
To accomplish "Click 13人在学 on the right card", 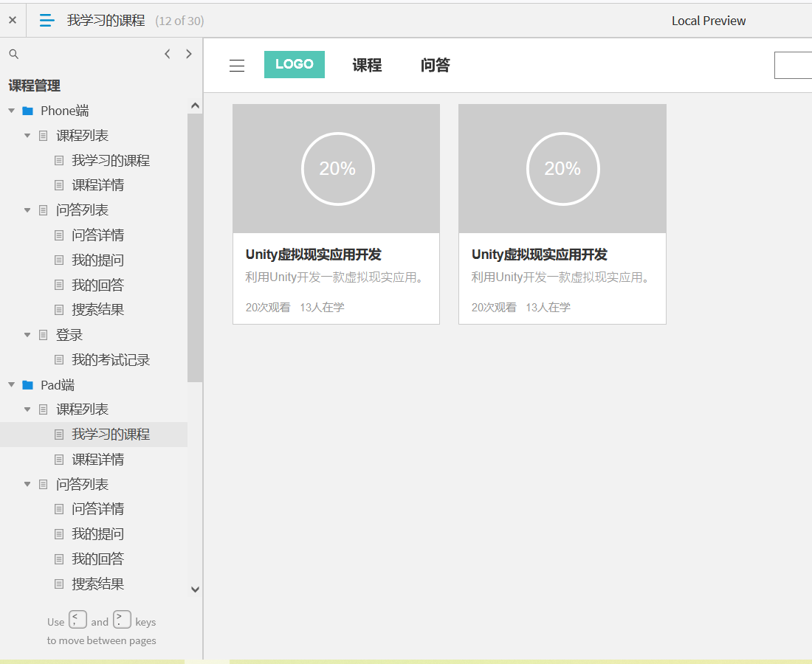I will pos(548,308).
